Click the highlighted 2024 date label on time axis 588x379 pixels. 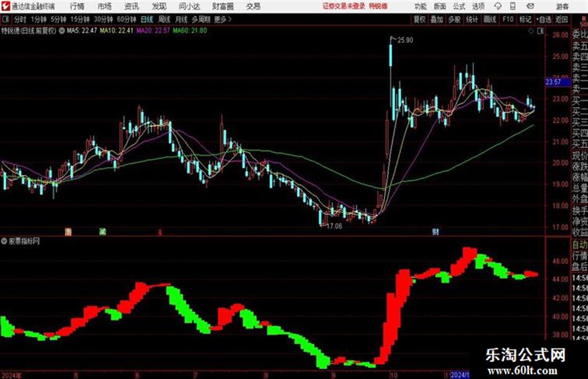460,375
